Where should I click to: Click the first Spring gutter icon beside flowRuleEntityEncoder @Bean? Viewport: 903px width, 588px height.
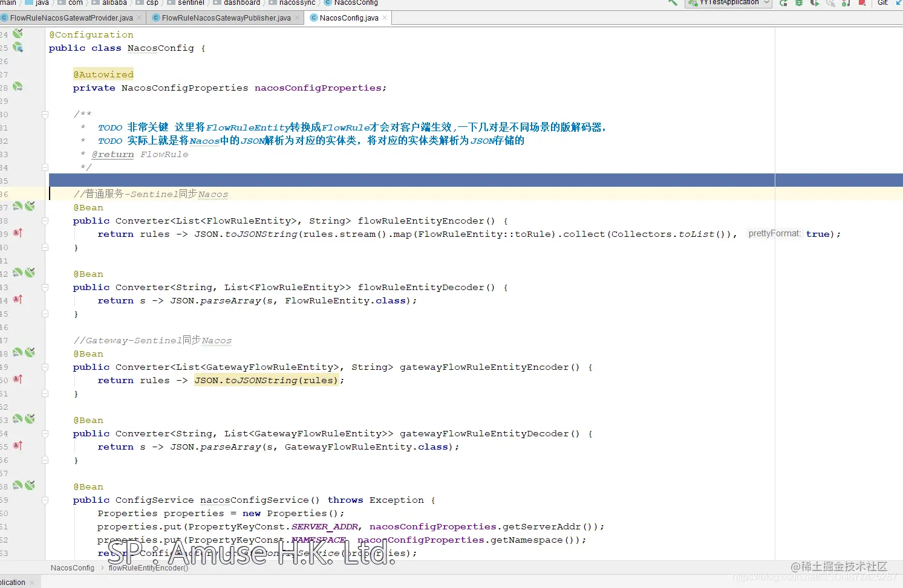[x=18, y=207]
